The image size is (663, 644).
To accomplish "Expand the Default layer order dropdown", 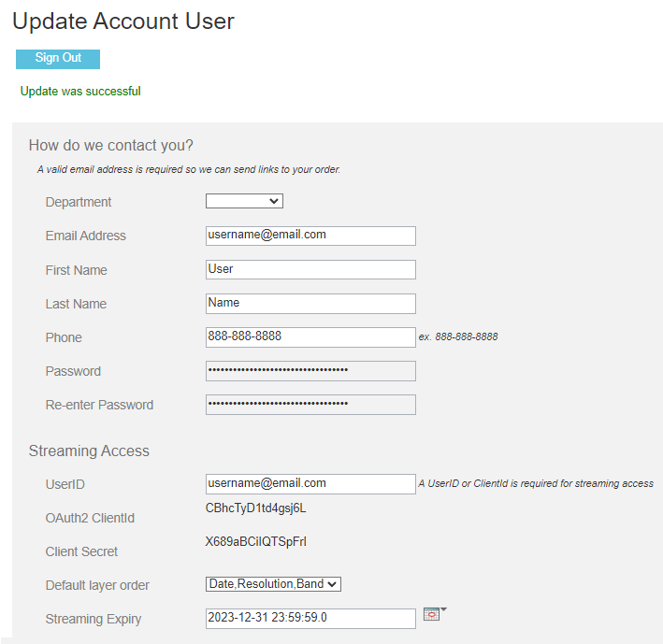I will [273, 584].
